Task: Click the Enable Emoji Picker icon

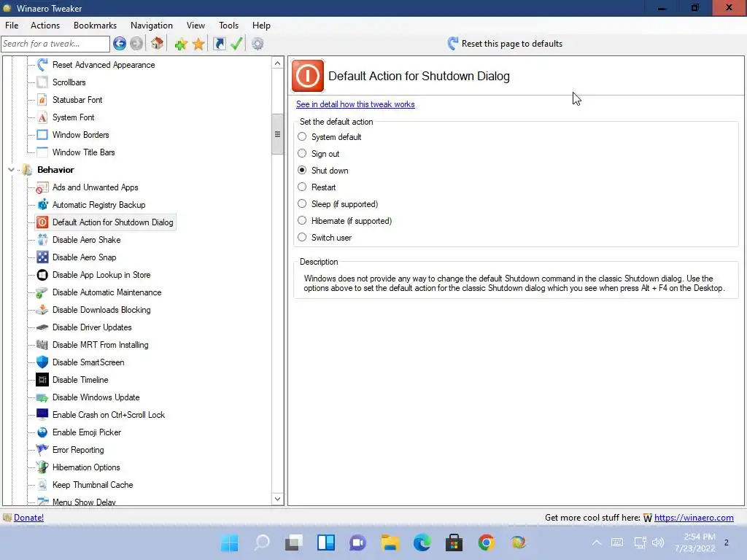Action: coord(42,432)
